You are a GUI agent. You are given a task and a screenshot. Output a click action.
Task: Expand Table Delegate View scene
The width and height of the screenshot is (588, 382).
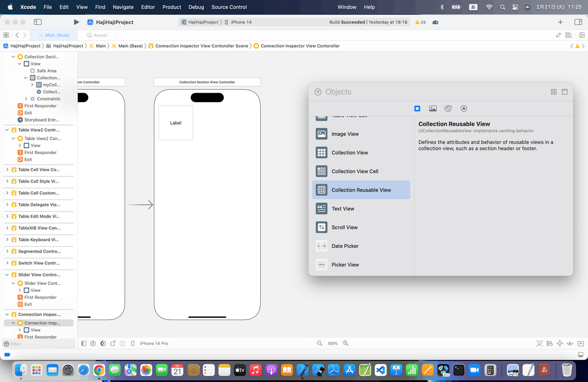[7, 205]
